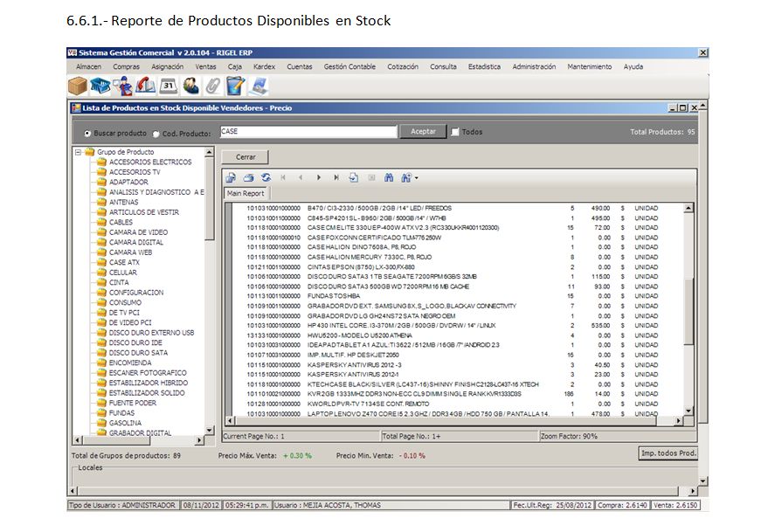Click the product search text field
Viewport: 782px width, 532px height.
pos(308,132)
